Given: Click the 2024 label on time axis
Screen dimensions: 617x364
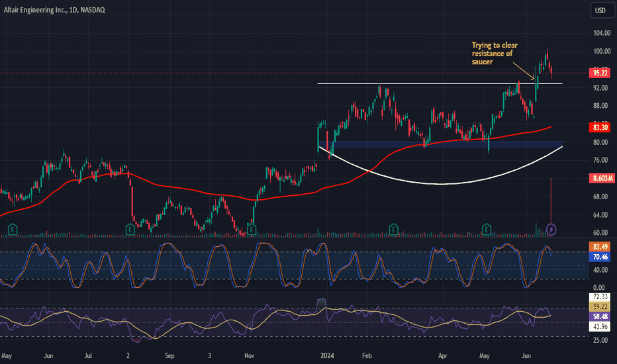Looking at the screenshot, I should click(x=327, y=356).
